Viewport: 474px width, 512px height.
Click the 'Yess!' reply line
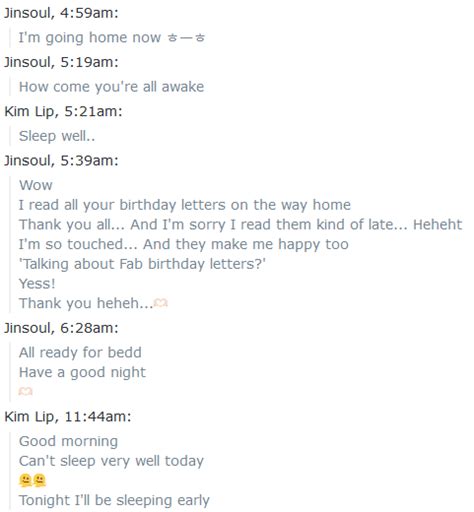click(37, 284)
